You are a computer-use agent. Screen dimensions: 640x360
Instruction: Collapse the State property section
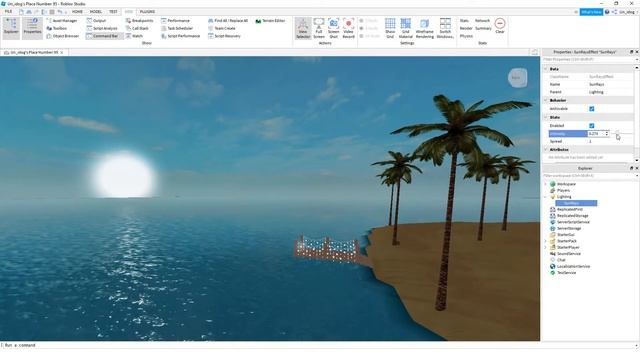click(x=546, y=117)
